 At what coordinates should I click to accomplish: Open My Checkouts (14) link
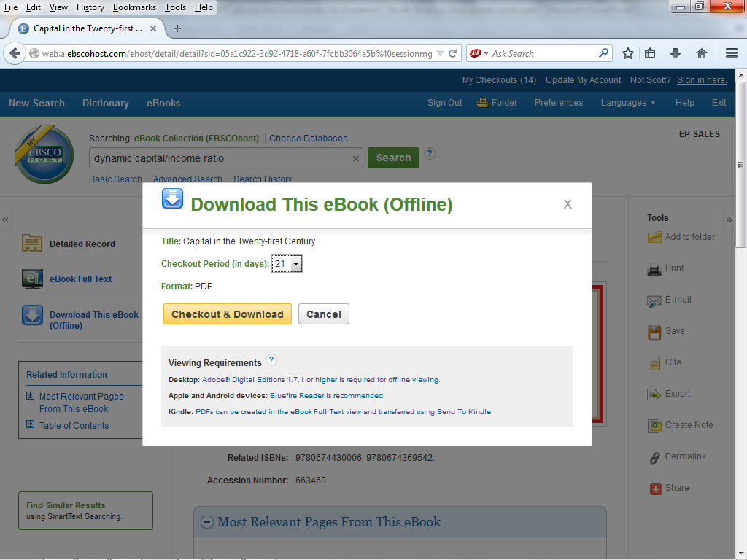pyautogui.click(x=499, y=80)
